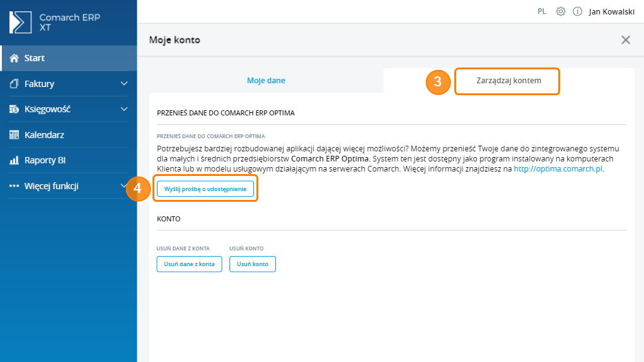Open Raporty BI menu item
This screenshot has width=644, height=362.
click(69, 160)
